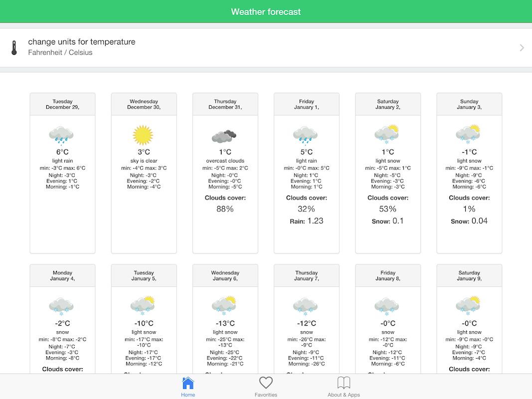Click the thermometer icon for temperature units
The width and height of the screenshot is (532, 399).
coord(14,47)
